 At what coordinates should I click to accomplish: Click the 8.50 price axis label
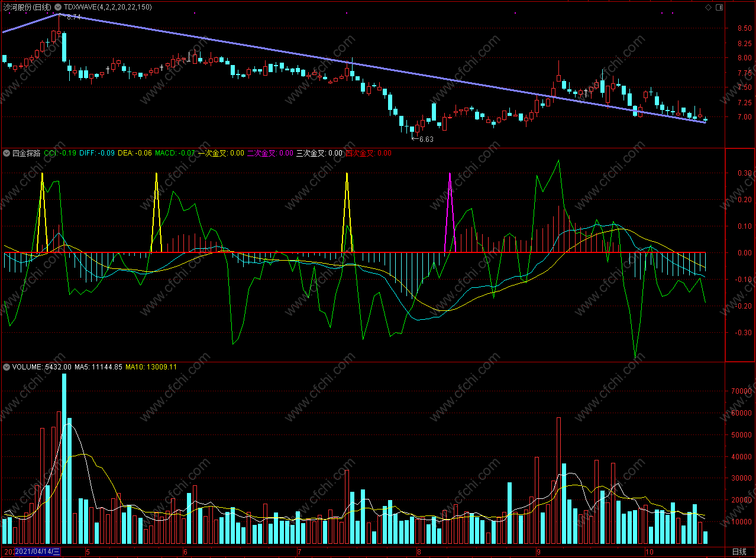(744, 28)
